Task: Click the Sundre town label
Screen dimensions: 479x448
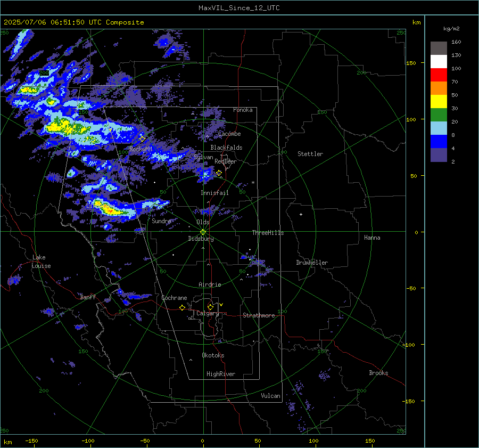Action: coord(161,221)
